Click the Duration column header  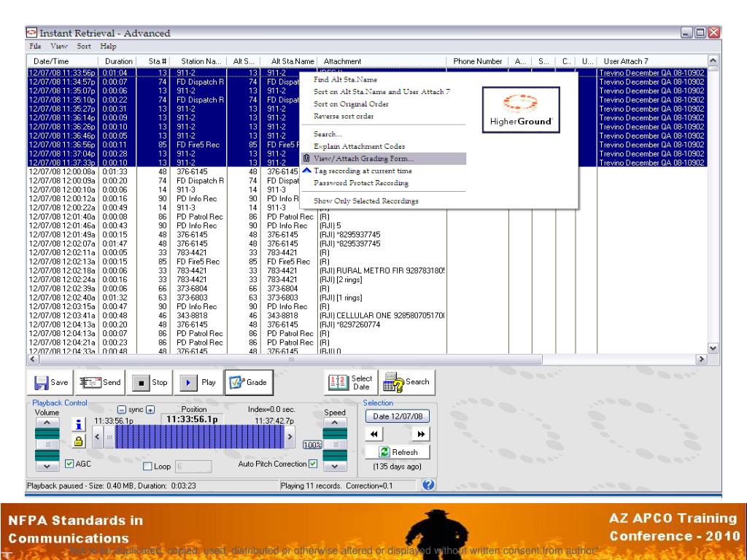point(117,61)
